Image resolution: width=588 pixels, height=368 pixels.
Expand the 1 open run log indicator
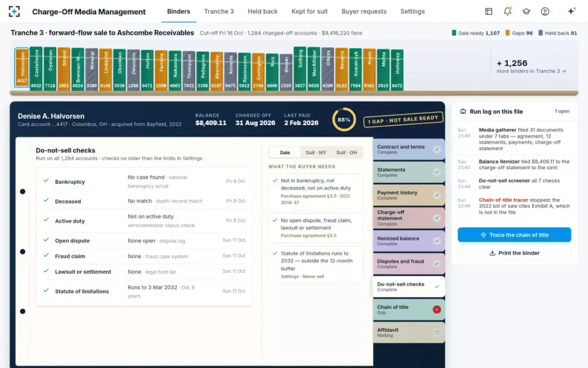tap(562, 111)
